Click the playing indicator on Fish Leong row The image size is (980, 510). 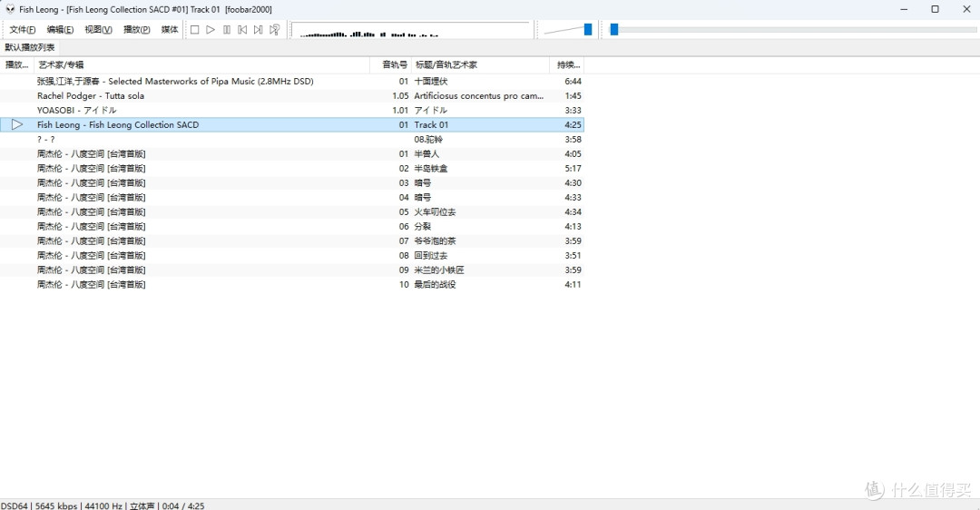pyautogui.click(x=17, y=125)
